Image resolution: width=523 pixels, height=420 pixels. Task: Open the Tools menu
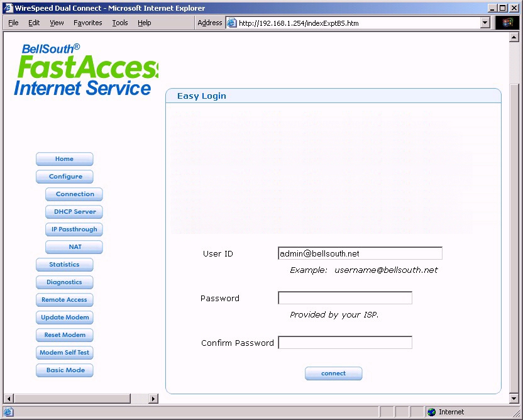(119, 23)
